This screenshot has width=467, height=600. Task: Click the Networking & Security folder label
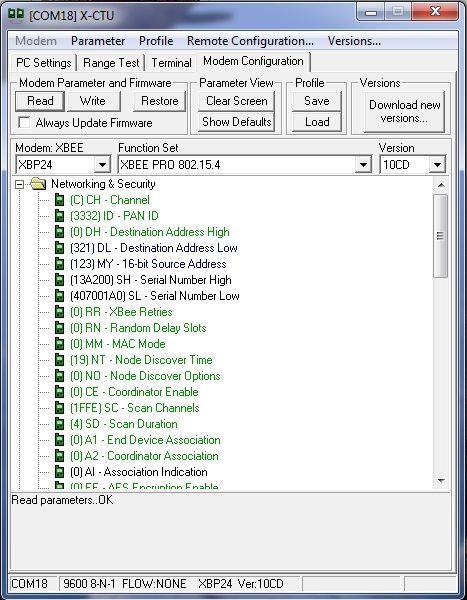click(103, 184)
